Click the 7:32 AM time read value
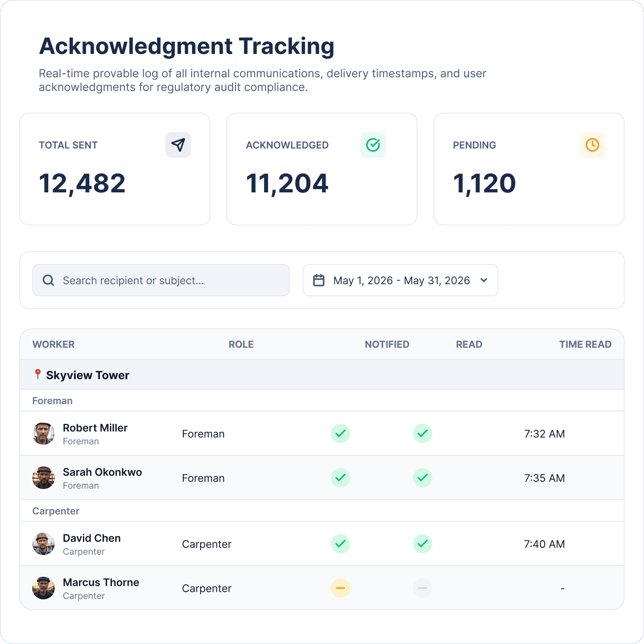Viewport: 644px width, 644px height. coord(544,434)
